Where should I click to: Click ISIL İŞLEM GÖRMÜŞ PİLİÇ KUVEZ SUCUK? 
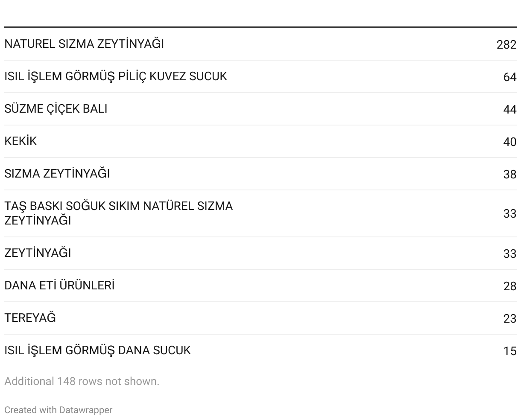click(116, 76)
